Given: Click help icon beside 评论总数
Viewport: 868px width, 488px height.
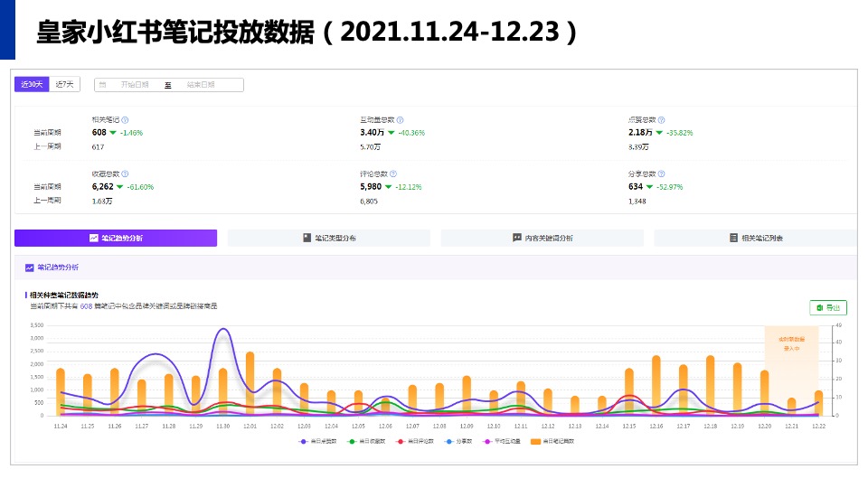Looking at the screenshot, I should [x=393, y=174].
